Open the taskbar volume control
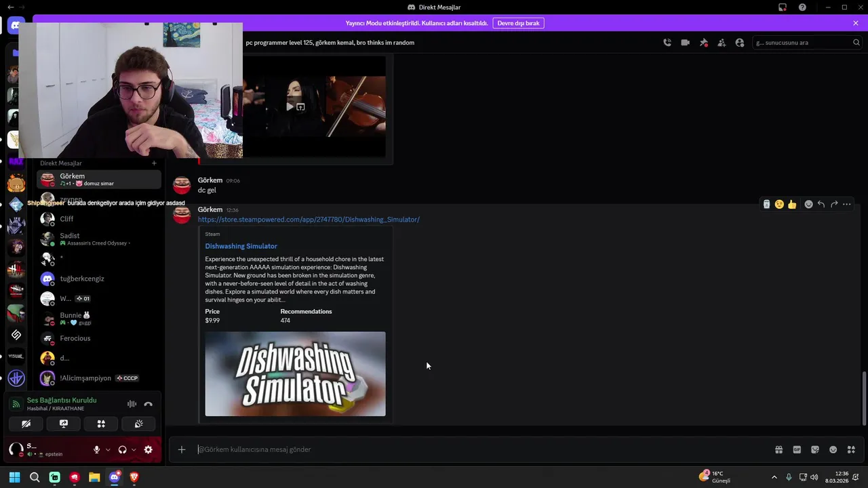Viewport: 868px width, 488px height. tap(814, 477)
